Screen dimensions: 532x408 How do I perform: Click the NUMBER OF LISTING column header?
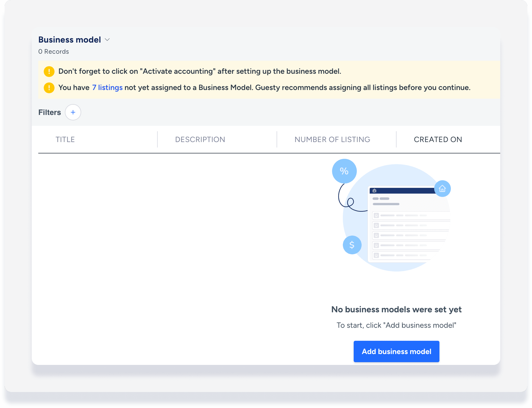(x=332, y=139)
